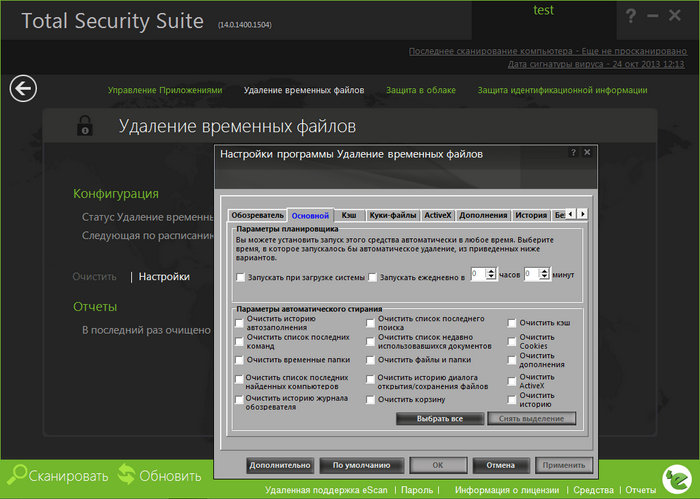Check Очистить ActiveX

(512, 381)
